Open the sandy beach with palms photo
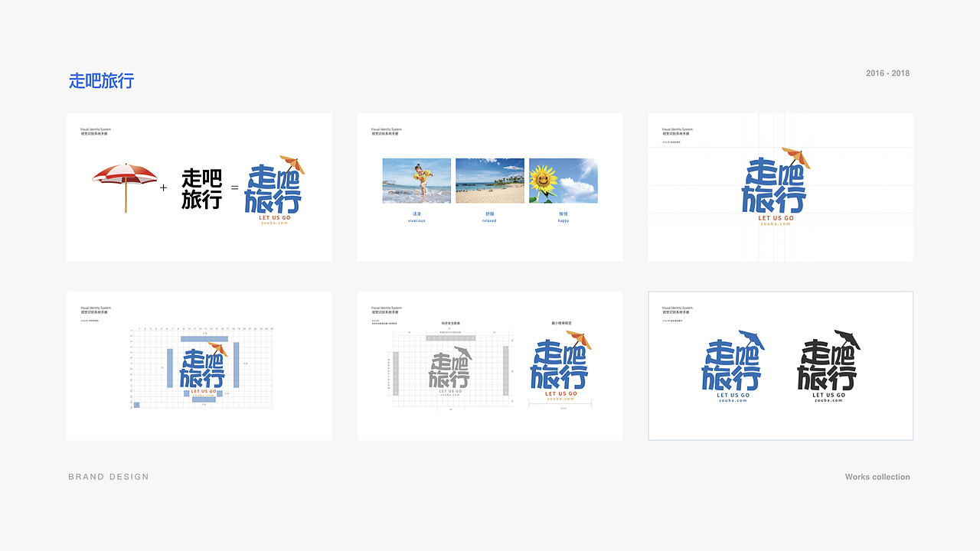This screenshot has height=551, width=980. tap(490, 181)
